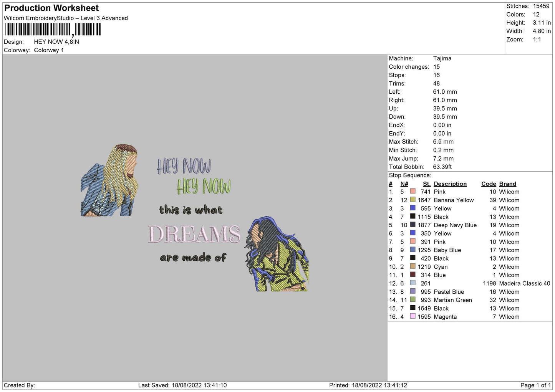
Task: Click the Deep Navy Blue color swatch
Action: [413, 225]
